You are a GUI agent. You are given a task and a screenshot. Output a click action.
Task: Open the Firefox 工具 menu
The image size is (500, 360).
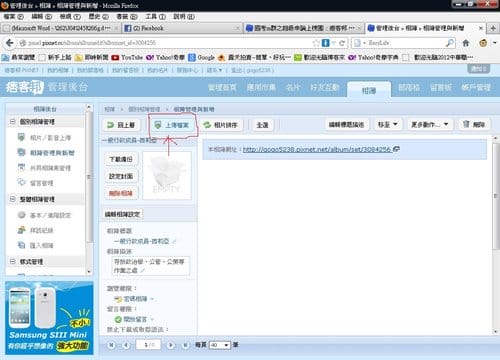tap(155, 16)
